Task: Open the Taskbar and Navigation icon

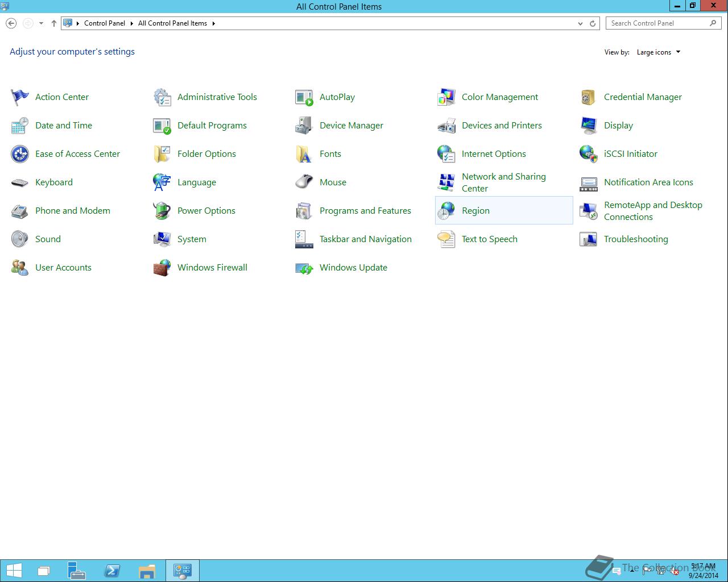Action: 304,239
